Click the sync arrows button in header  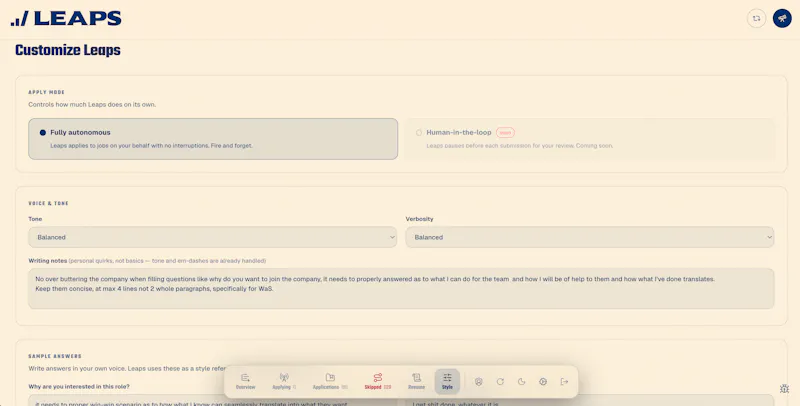click(x=757, y=18)
